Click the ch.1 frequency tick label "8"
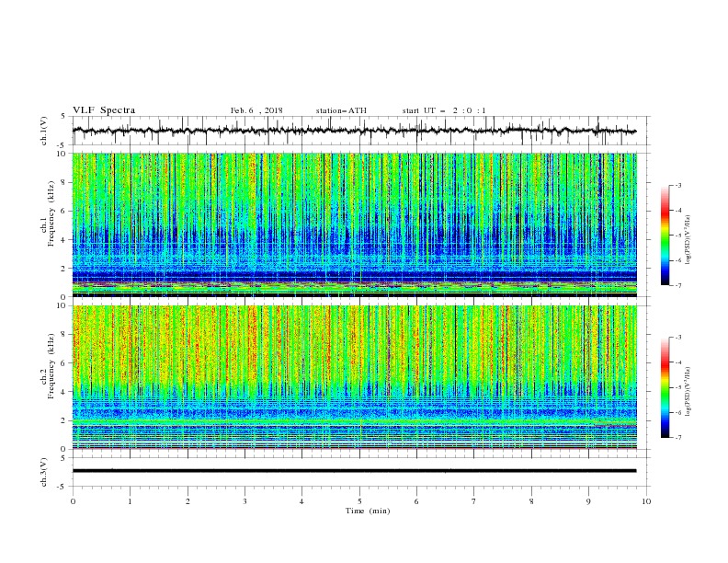The image size is (728, 563). pos(63,182)
